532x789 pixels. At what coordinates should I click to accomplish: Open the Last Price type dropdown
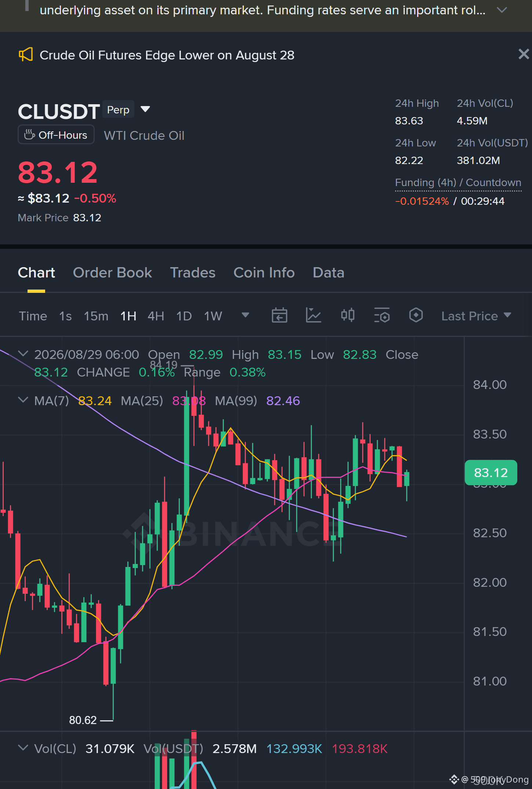click(x=476, y=316)
